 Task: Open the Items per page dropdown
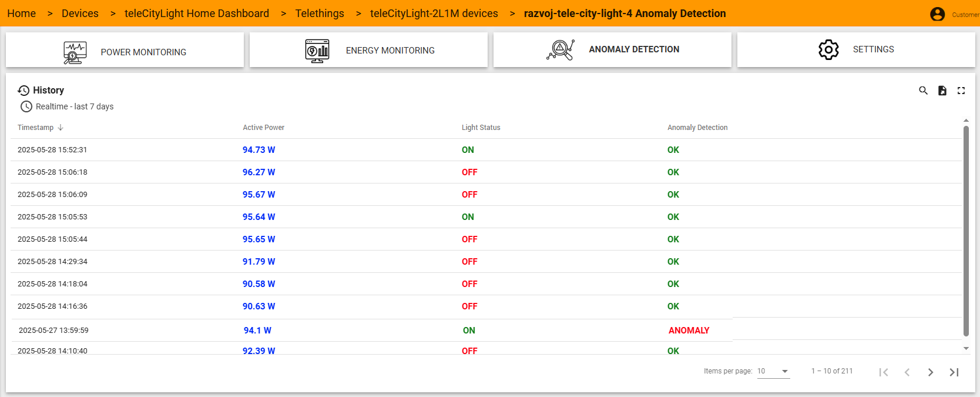click(x=773, y=371)
